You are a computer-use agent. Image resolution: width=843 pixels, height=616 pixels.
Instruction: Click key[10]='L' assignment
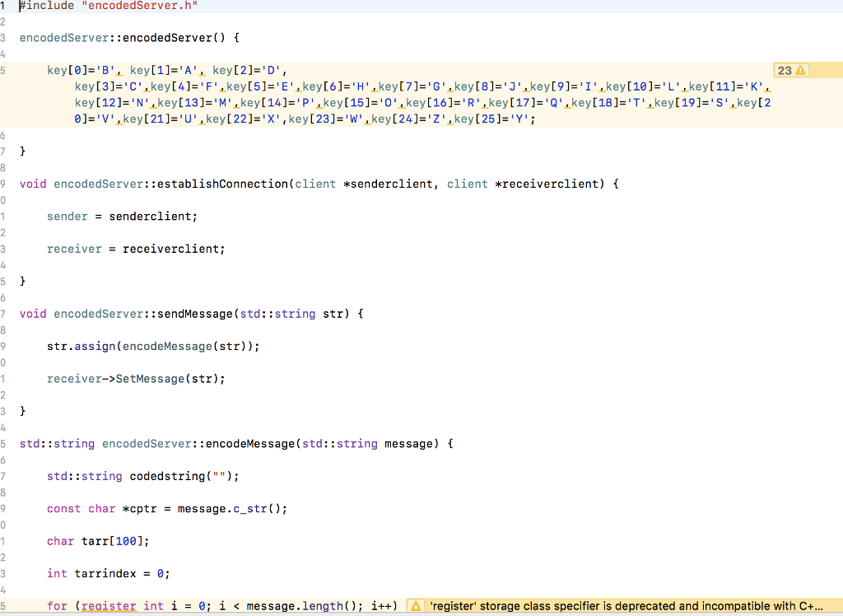click(644, 86)
